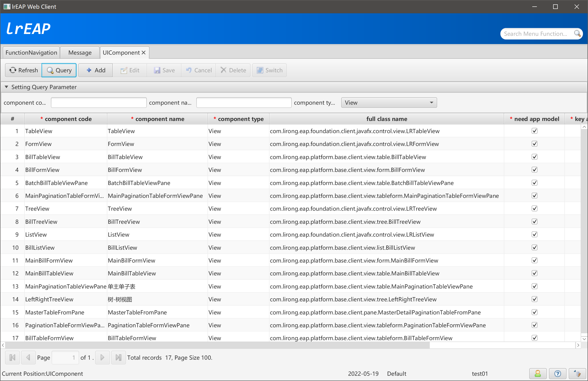
Task: Click the lrEAP logo
Action: click(28, 29)
